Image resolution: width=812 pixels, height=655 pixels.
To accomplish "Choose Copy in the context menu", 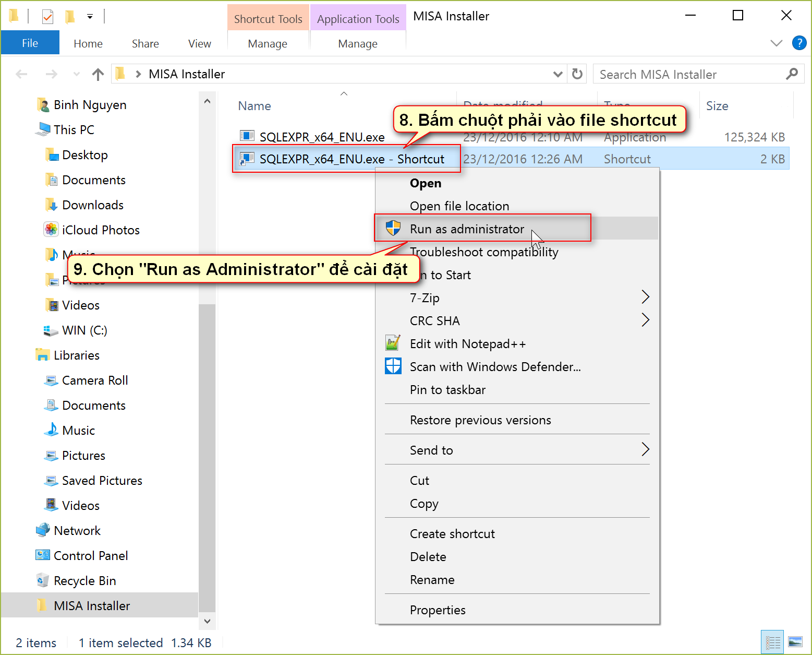I will 424,504.
